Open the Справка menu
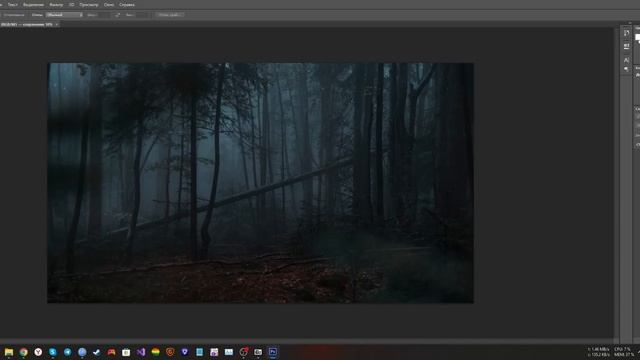 click(x=127, y=5)
